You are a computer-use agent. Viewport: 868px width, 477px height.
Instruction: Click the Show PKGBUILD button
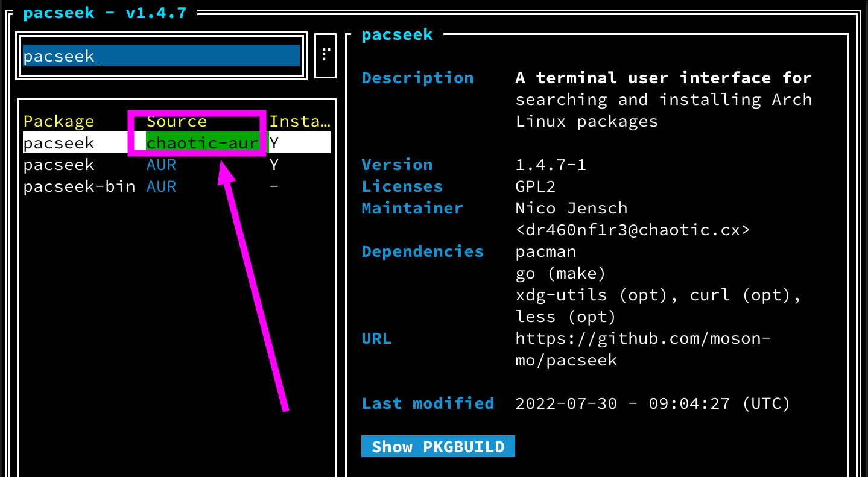438,447
